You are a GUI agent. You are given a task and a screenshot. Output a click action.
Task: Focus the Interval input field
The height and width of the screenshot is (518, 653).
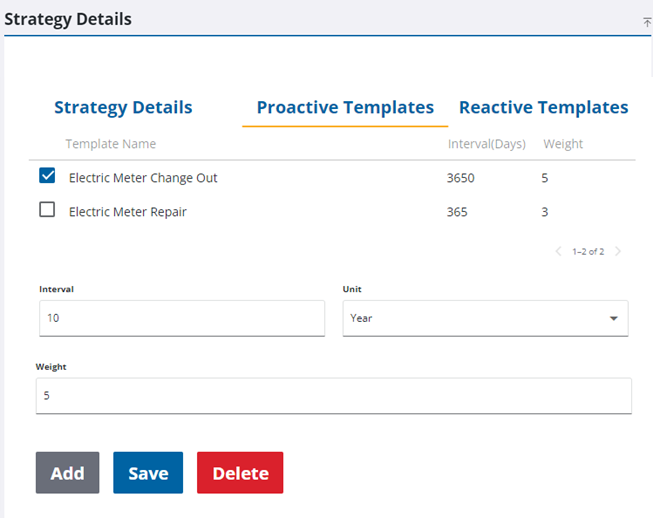[181, 318]
